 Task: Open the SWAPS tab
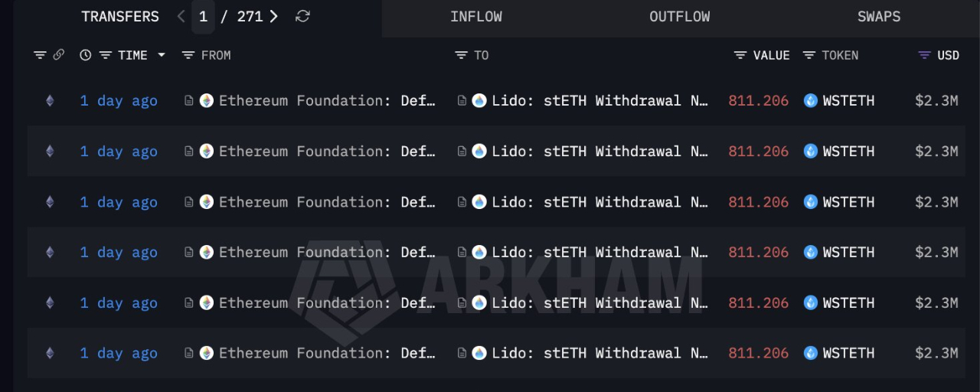[x=879, y=17]
